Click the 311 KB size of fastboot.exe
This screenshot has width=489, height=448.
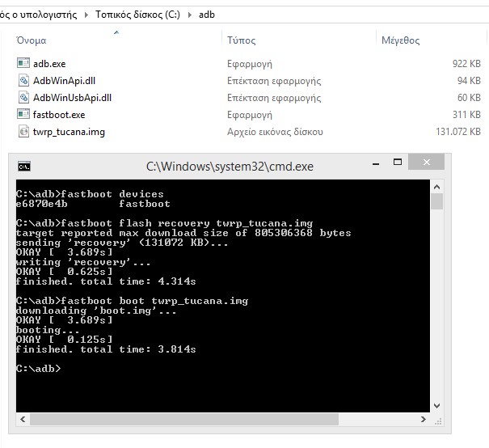[x=466, y=115]
